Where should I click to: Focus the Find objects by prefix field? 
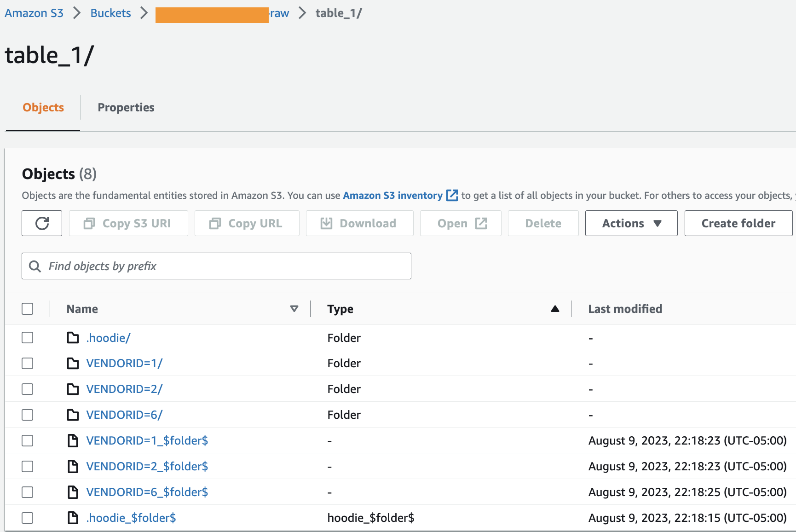216,266
